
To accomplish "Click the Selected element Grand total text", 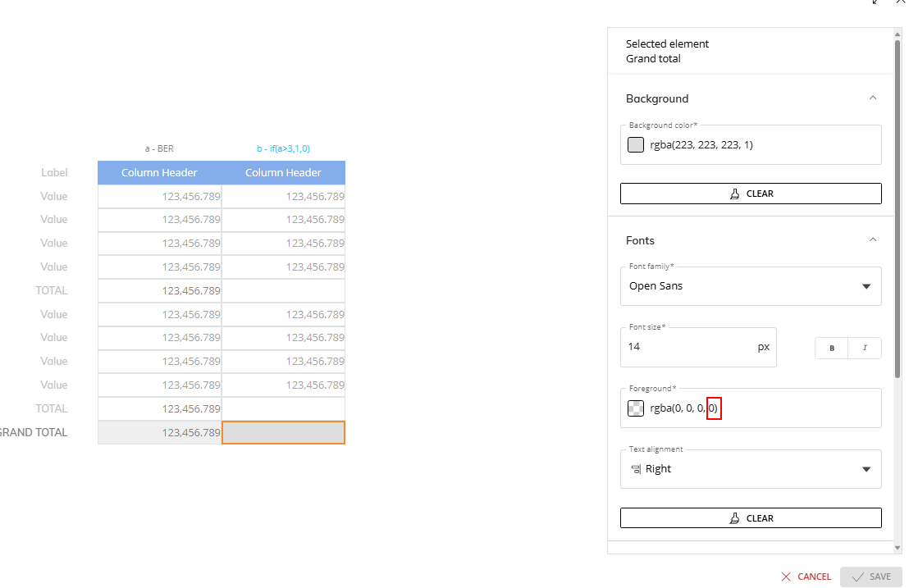I will (667, 51).
